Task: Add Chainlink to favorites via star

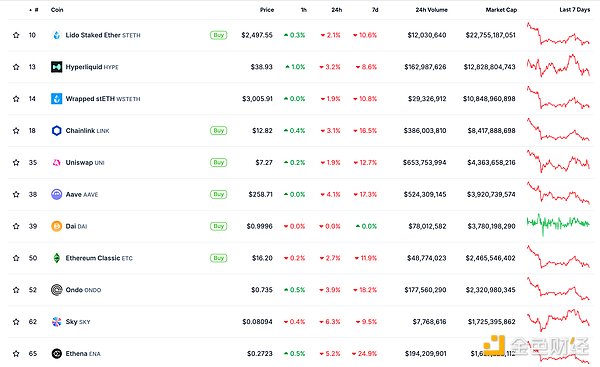Action: (x=16, y=131)
